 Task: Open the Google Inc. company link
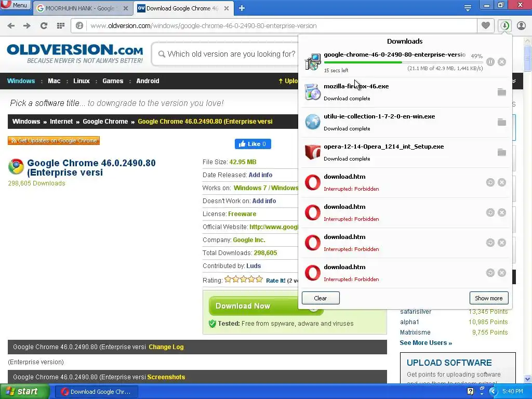tap(249, 240)
